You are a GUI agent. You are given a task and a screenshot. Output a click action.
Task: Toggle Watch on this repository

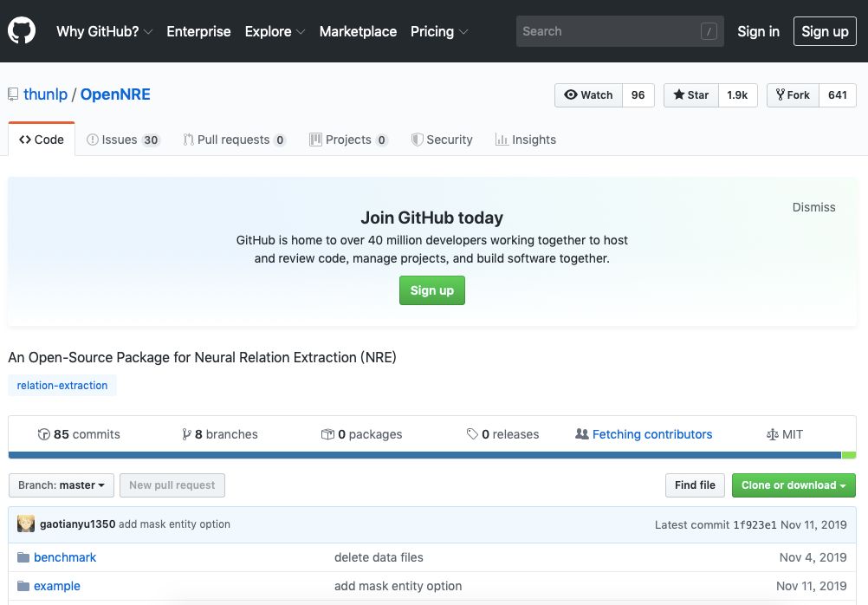588,95
